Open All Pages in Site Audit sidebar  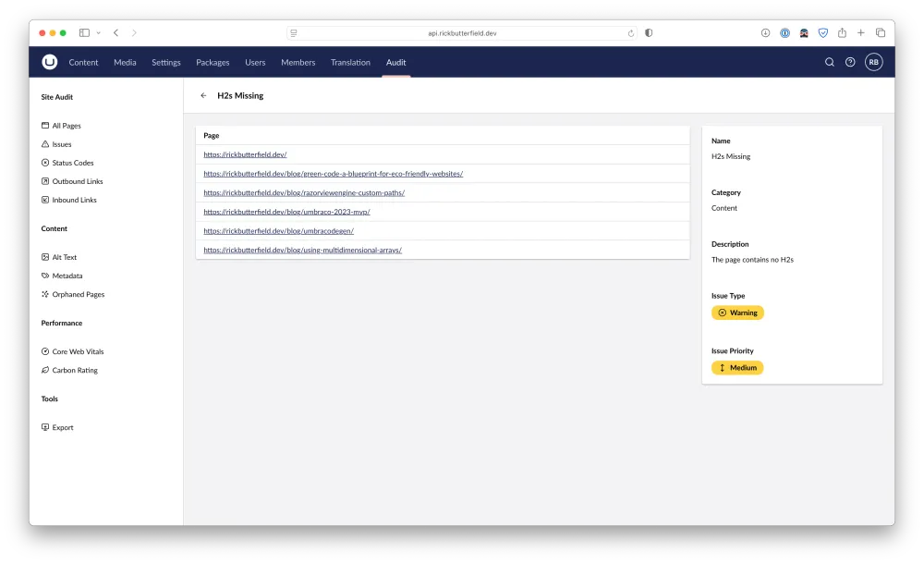[67, 126]
